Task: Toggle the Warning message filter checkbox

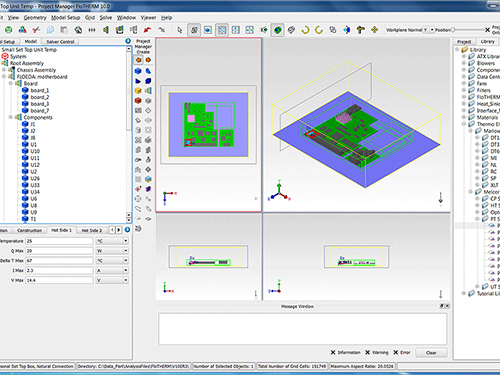Action: [x=367, y=352]
